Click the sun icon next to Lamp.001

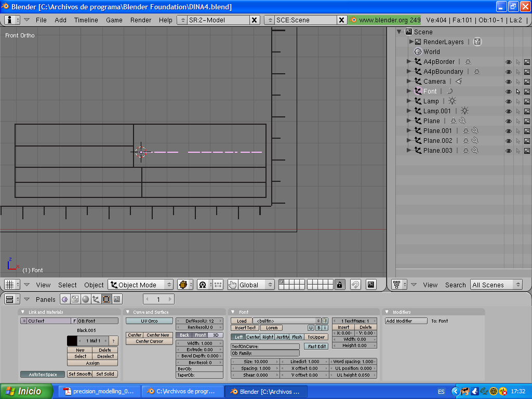click(464, 111)
